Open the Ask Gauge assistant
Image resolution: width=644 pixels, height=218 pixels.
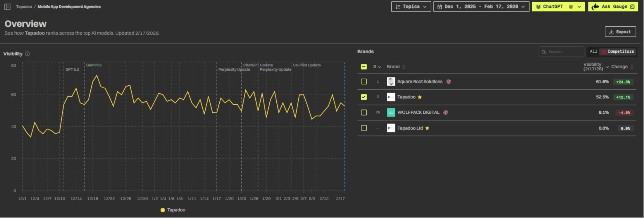click(613, 7)
